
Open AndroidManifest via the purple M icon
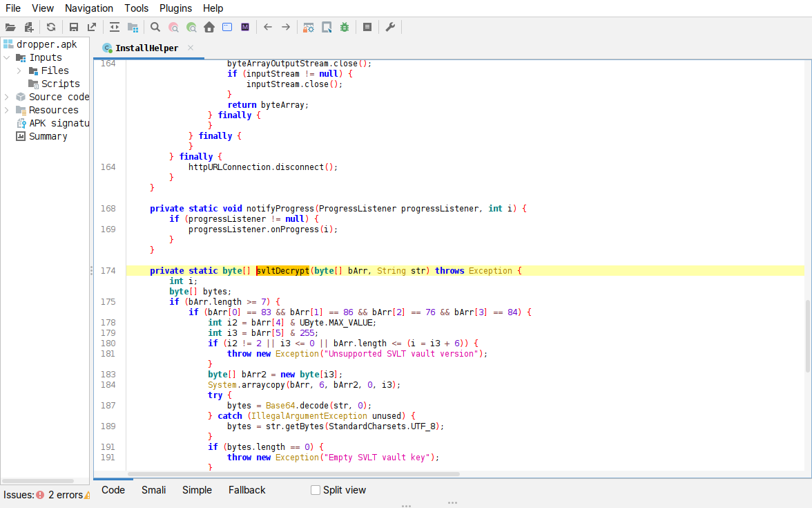pos(246,27)
